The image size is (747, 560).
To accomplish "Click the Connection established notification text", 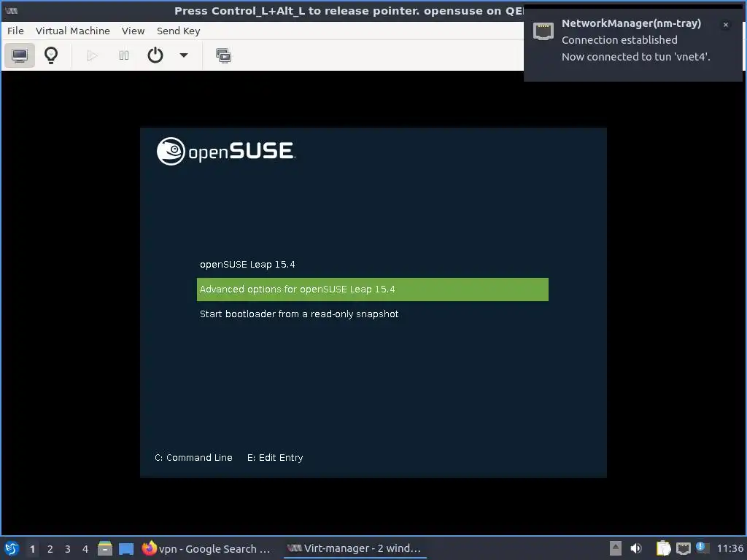I will coord(619,40).
